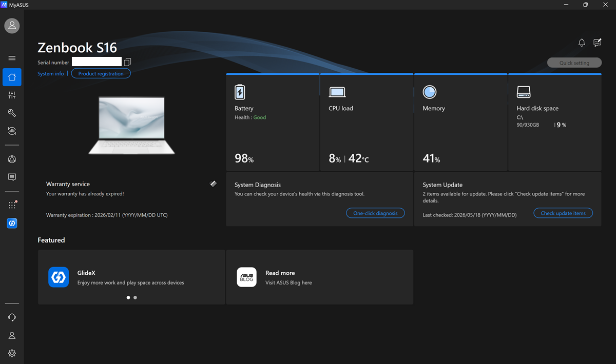
Task: Open the System info link
Action: (51, 74)
